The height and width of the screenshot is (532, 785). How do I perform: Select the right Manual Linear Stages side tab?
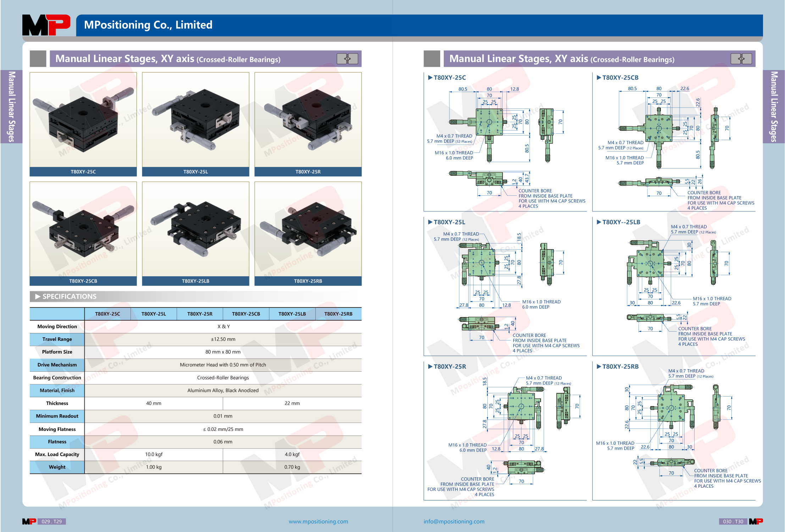click(774, 107)
